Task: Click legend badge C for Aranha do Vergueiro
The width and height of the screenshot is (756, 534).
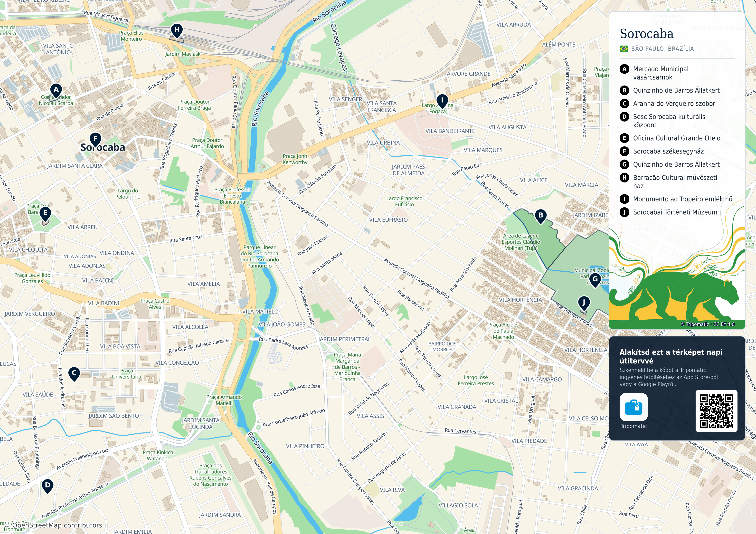Action: pyautogui.click(x=624, y=104)
